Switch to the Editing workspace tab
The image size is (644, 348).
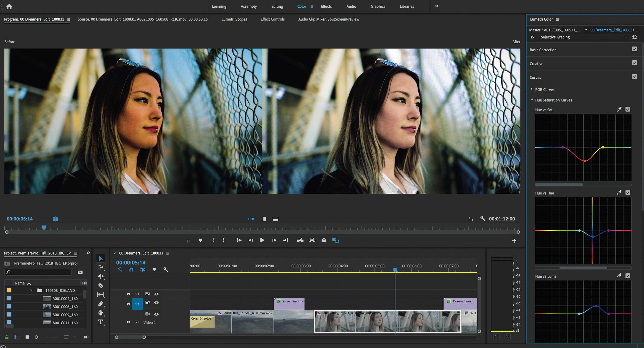[x=277, y=6]
